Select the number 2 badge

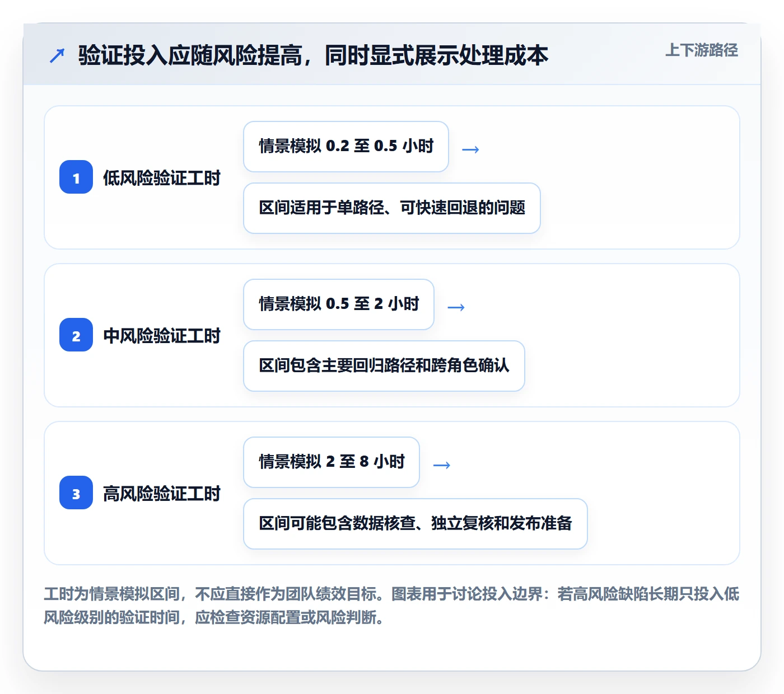(x=76, y=335)
